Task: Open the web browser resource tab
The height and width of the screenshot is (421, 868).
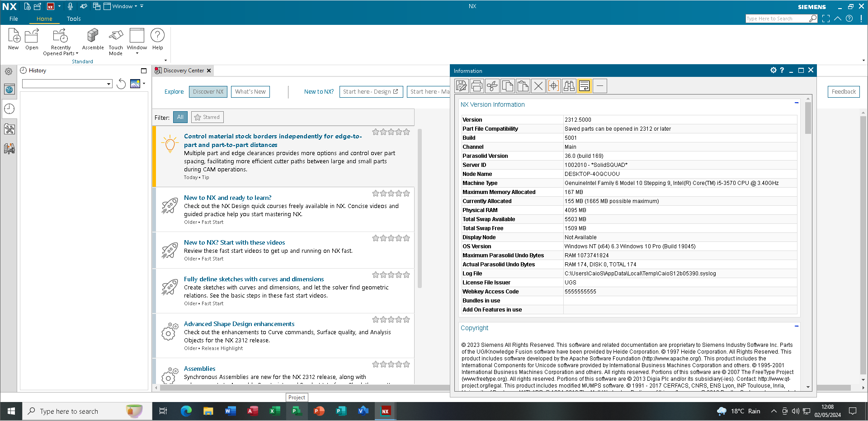Action: coord(9,89)
